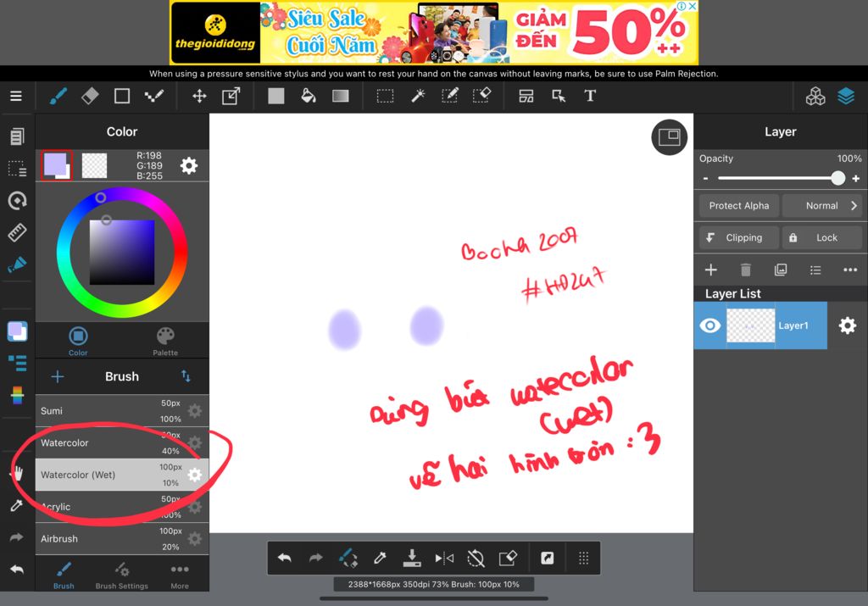Viewport: 868px width, 606px height.
Task: Select the rectangular selection tool
Action: (x=386, y=96)
